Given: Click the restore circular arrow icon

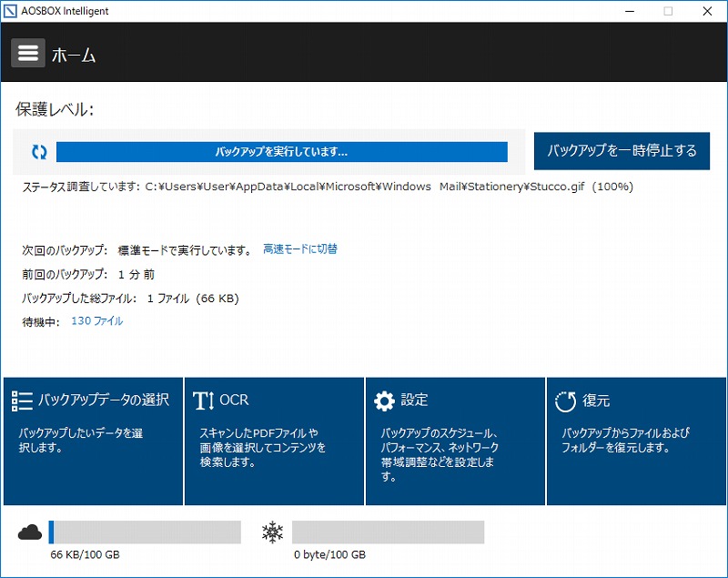Looking at the screenshot, I should (565, 401).
